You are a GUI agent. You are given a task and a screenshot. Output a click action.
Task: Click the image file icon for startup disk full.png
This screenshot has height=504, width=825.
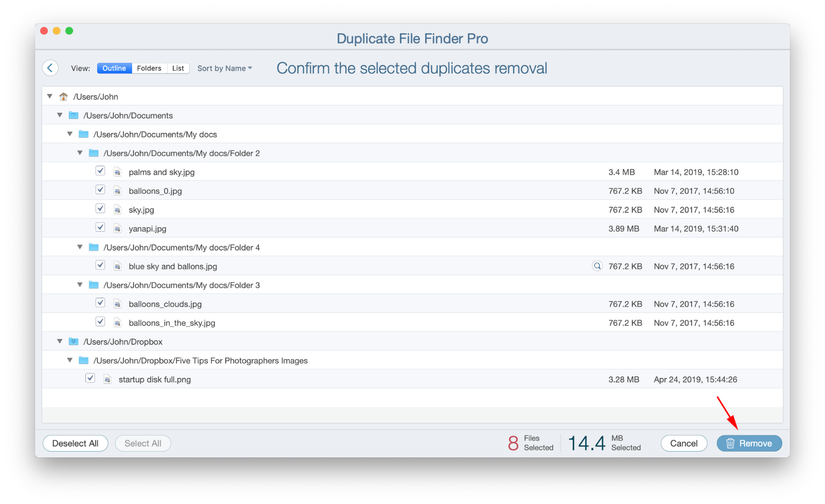point(108,379)
